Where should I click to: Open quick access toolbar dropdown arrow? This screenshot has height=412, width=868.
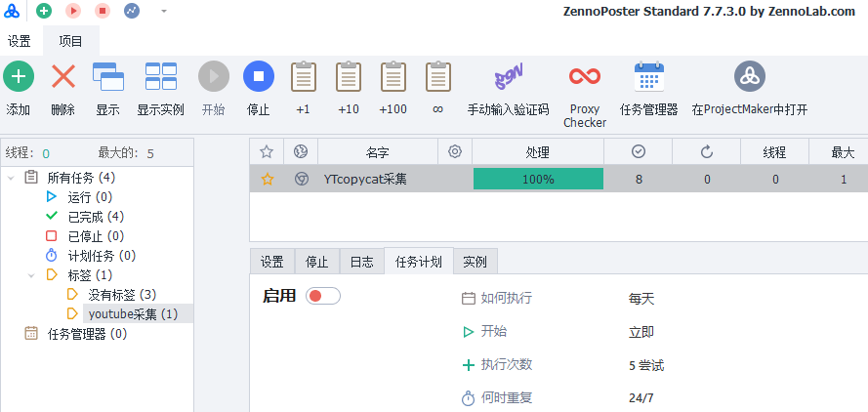coord(164,11)
